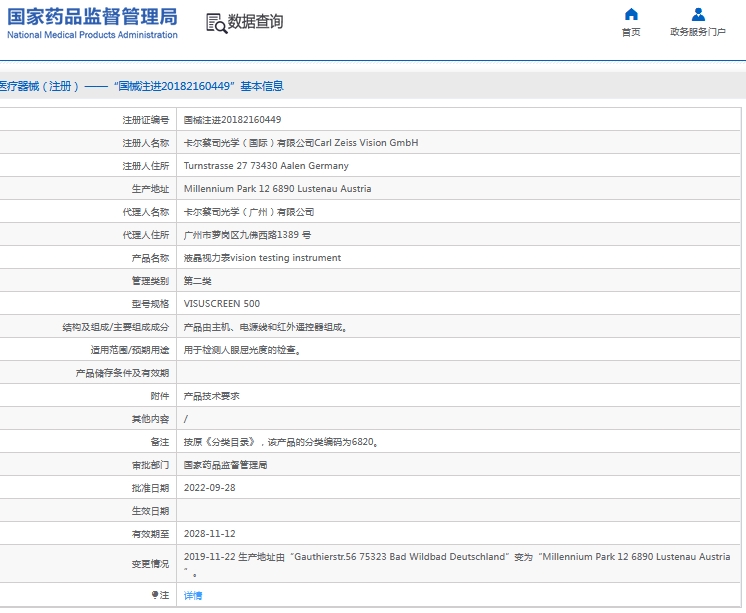746x613 pixels.
Task: Select Millennium Park 12 6890 Lustenau Austria
Action: [277, 189]
